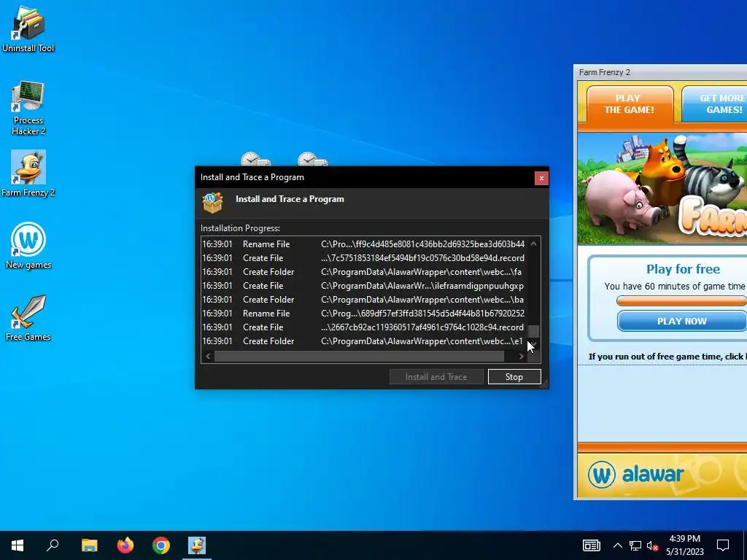The height and width of the screenshot is (560, 747).
Task: Open File Explorer from the taskbar
Action: point(89,545)
